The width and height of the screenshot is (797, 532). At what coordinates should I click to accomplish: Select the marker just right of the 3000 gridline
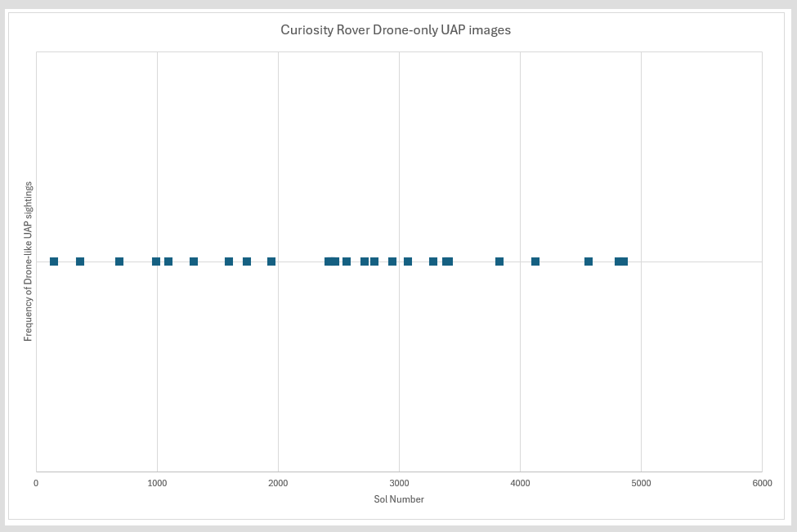[x=408, y=262]
